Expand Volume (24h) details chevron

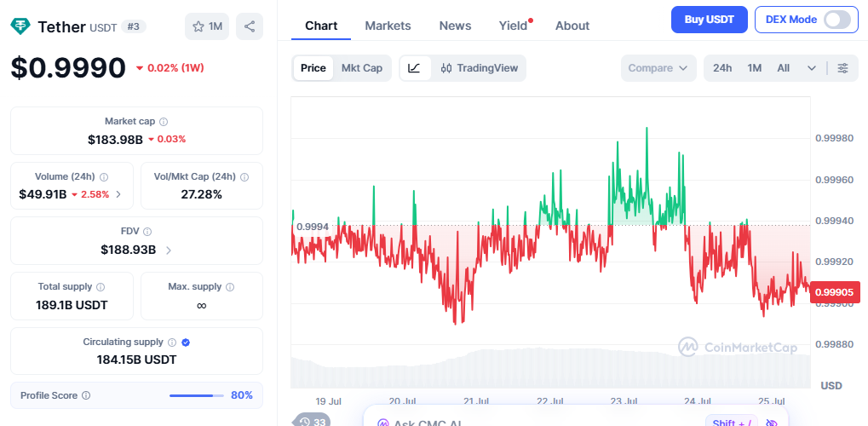click(x=118, y=194)
